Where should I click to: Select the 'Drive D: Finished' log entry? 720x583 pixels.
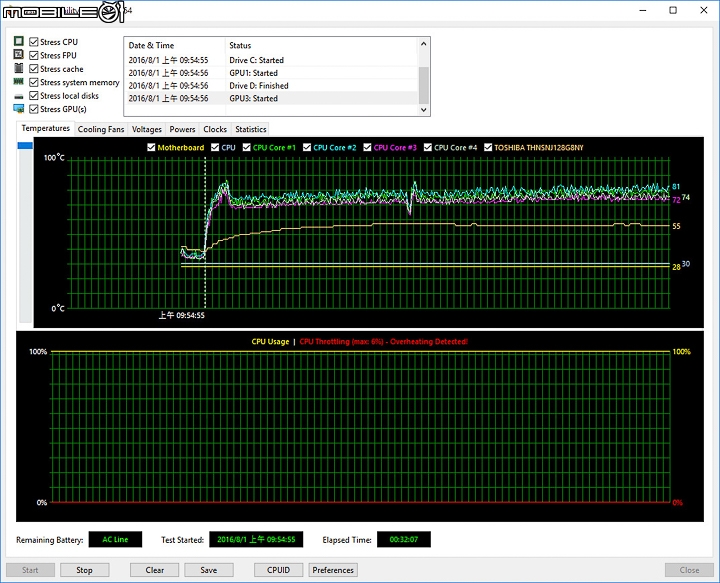pyautogui.click(x=272, y=86)
